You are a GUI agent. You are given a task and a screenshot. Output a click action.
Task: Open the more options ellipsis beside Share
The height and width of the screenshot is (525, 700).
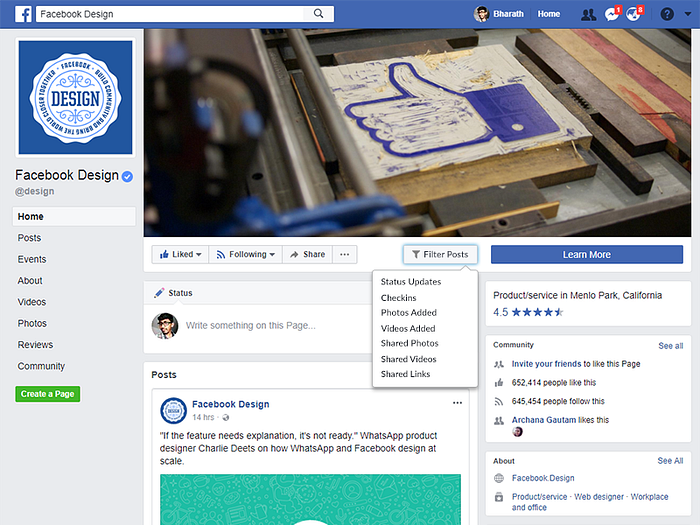pos(345,254)
